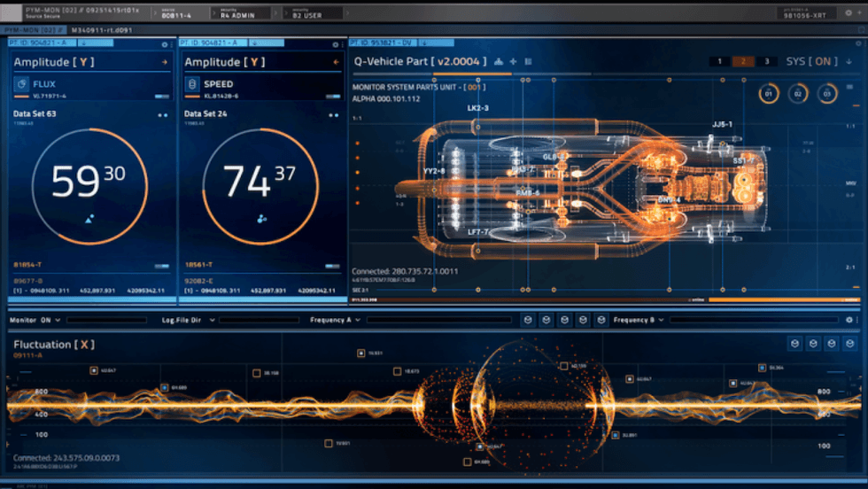Toggle the 54.364 marker checkbox
The image size is (868, 489).
(763, 368)
